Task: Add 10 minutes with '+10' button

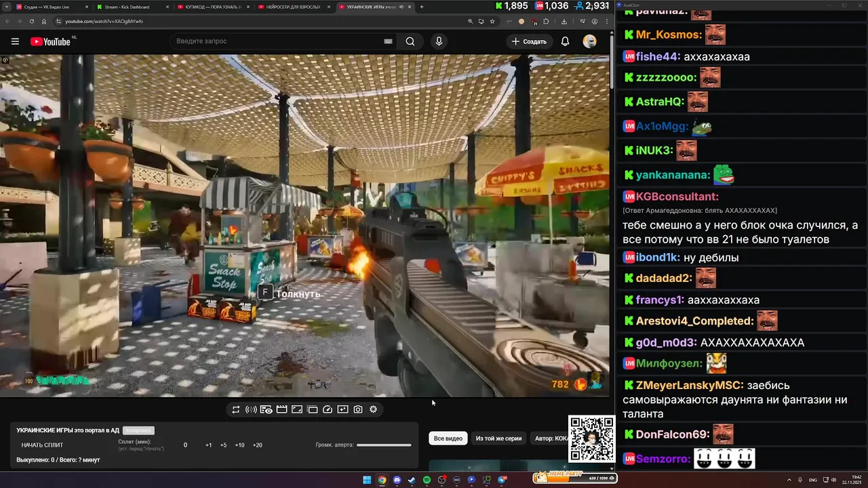Action: pyautogui.click(x=239, y=445)
